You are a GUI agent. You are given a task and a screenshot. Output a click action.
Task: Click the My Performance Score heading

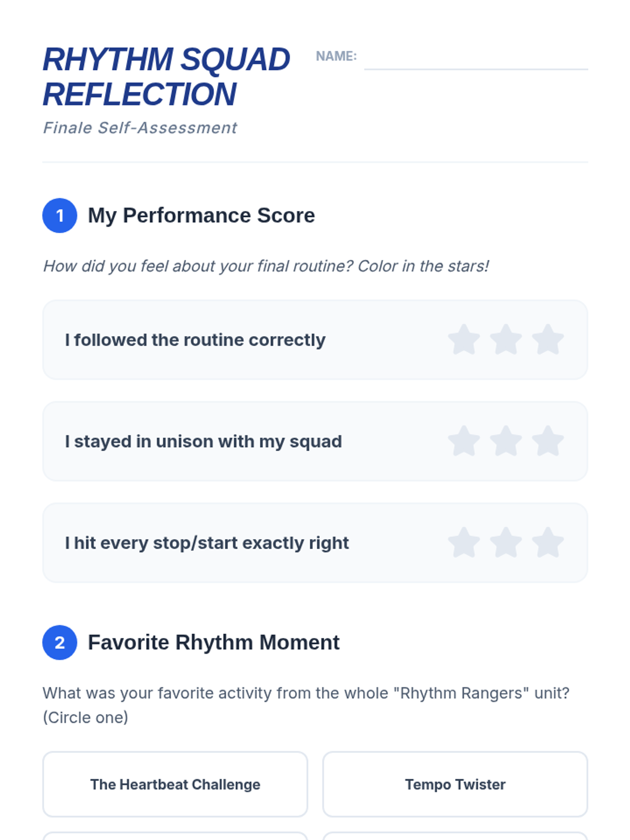click(201, 215)
